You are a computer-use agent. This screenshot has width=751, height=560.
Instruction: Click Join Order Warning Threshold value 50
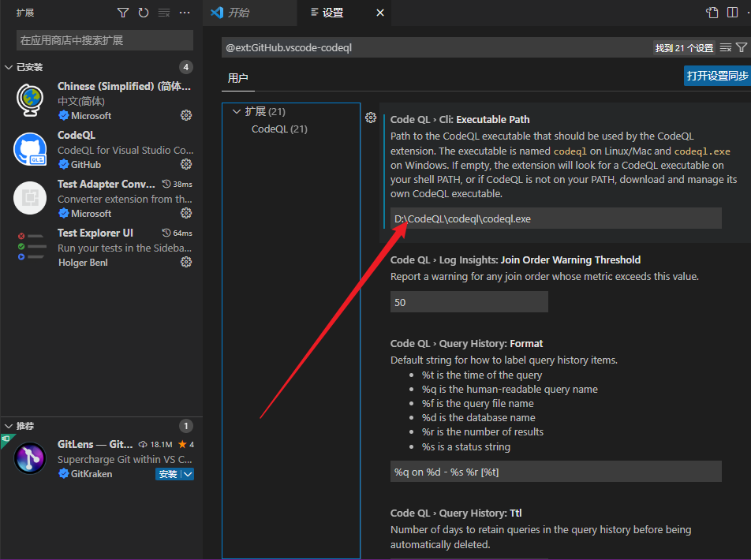pos(469,302)
